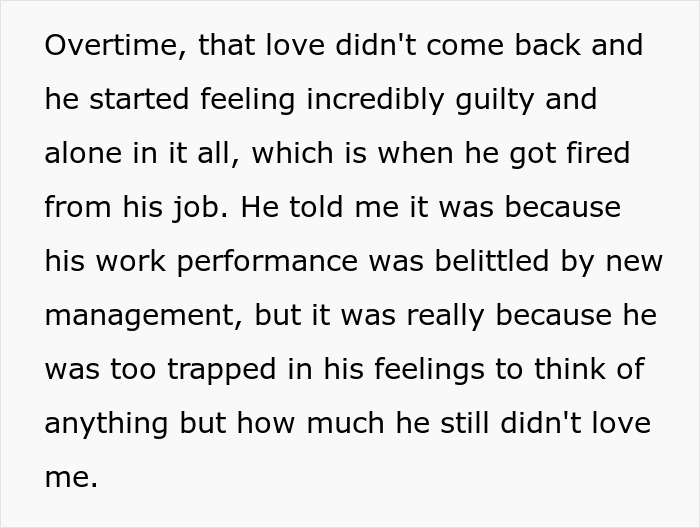Click the final word "me."
Viewport: 700px width, 528px height.
coord(71,477)
